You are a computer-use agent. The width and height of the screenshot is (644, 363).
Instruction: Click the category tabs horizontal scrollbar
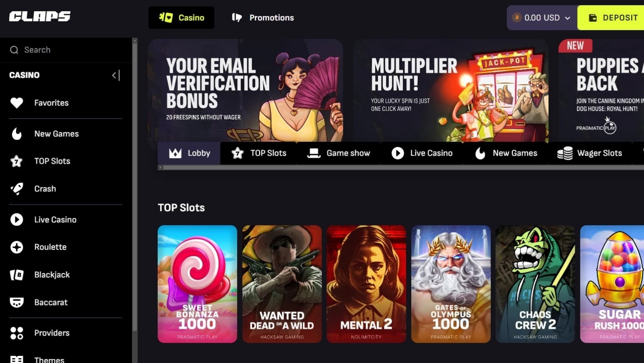pos(402,167)
